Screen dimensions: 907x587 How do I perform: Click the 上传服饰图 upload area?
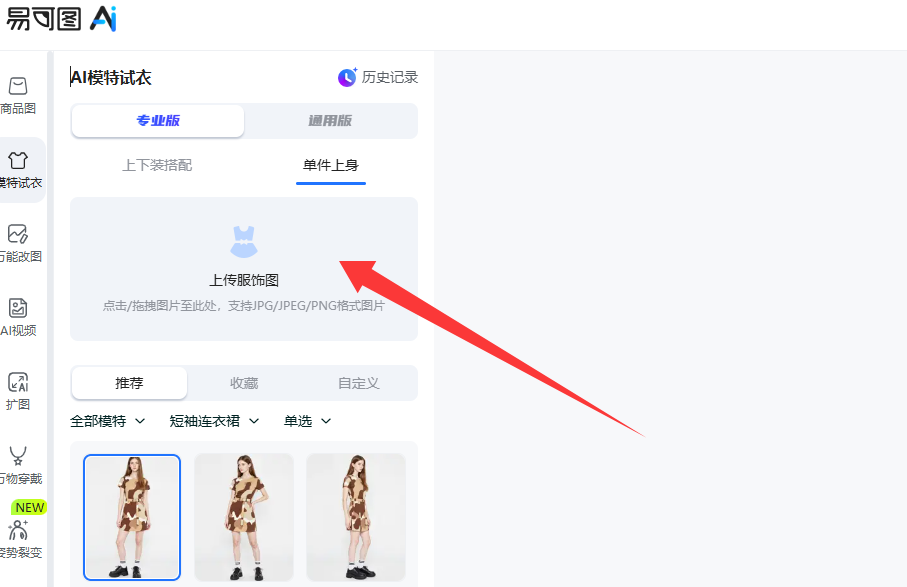[244, 268]
